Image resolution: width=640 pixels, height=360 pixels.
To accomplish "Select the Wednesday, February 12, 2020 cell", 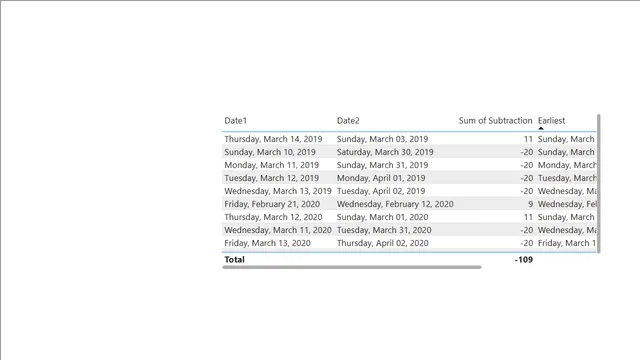I will 395,204.
